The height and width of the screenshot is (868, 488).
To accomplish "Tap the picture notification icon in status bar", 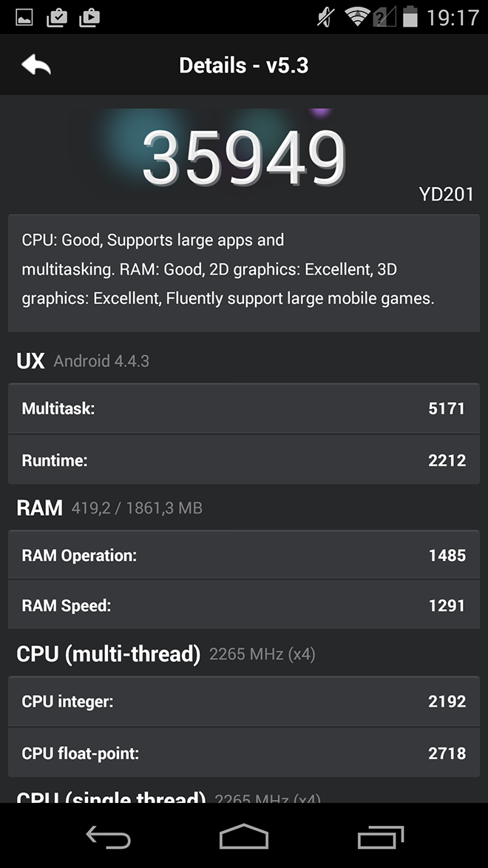I will click(24, 17).
